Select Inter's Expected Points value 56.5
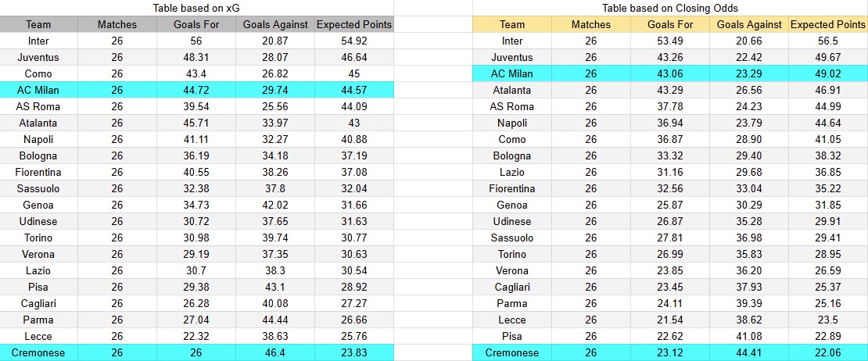This screenshot has width=868, height=361. click(828, 41)
